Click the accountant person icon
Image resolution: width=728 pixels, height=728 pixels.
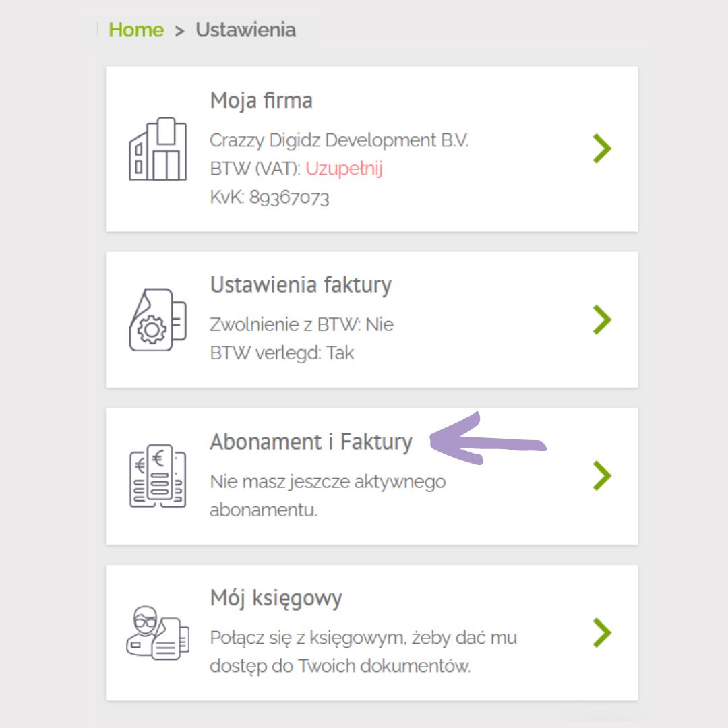point(156,632)
